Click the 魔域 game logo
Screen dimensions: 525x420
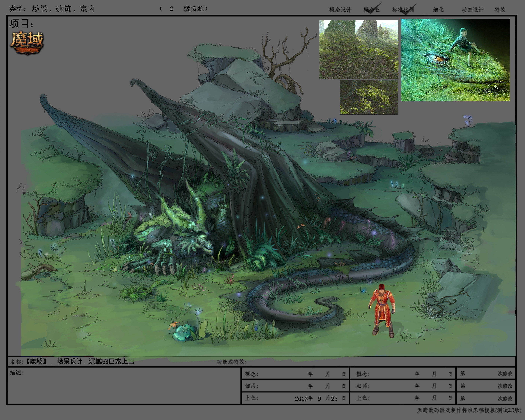(27, 43)
